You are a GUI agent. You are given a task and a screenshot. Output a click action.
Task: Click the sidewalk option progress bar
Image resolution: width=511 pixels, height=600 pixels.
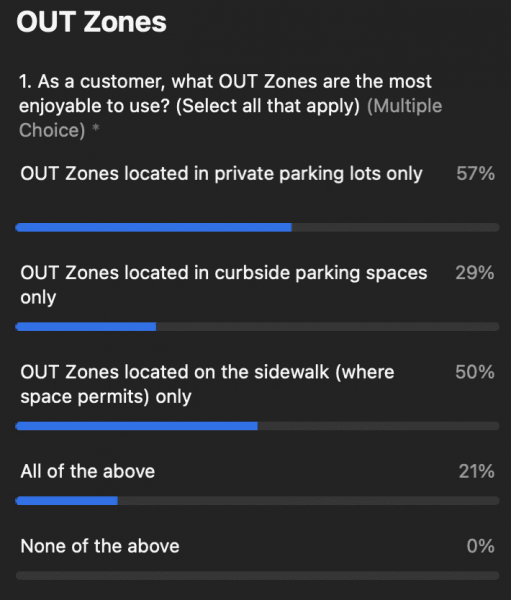pos(257,426)
